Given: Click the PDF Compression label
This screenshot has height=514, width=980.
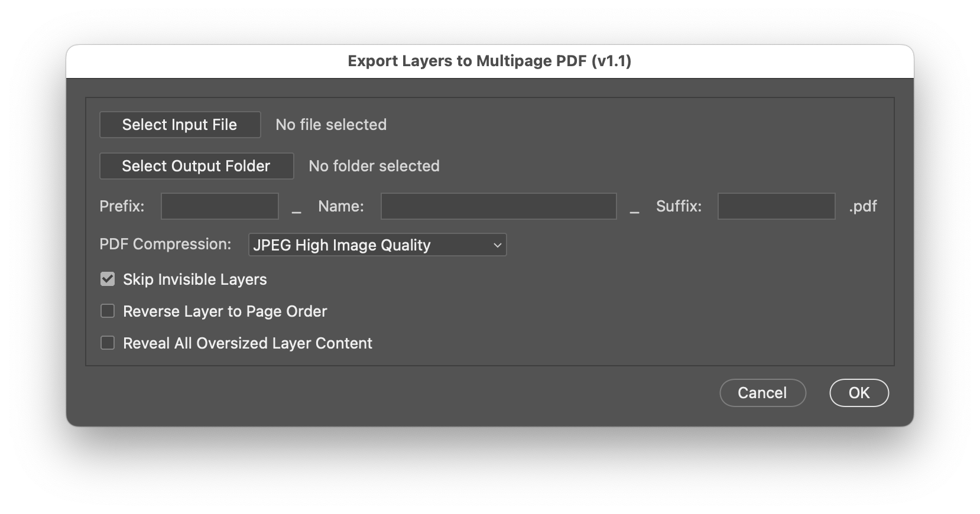Looking at the screenshot, I should (166, 244).
